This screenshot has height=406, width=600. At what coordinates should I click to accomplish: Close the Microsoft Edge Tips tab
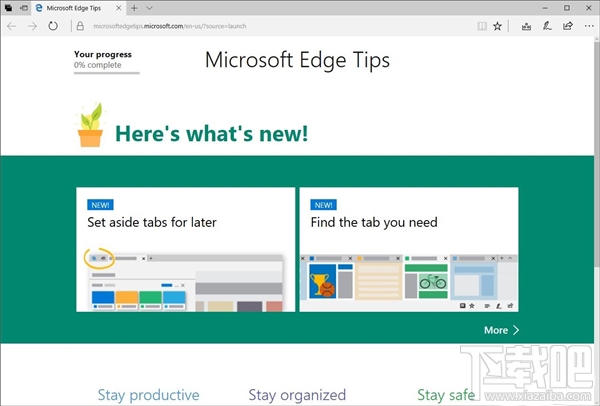pyautogui.click(x=118, y=8)
